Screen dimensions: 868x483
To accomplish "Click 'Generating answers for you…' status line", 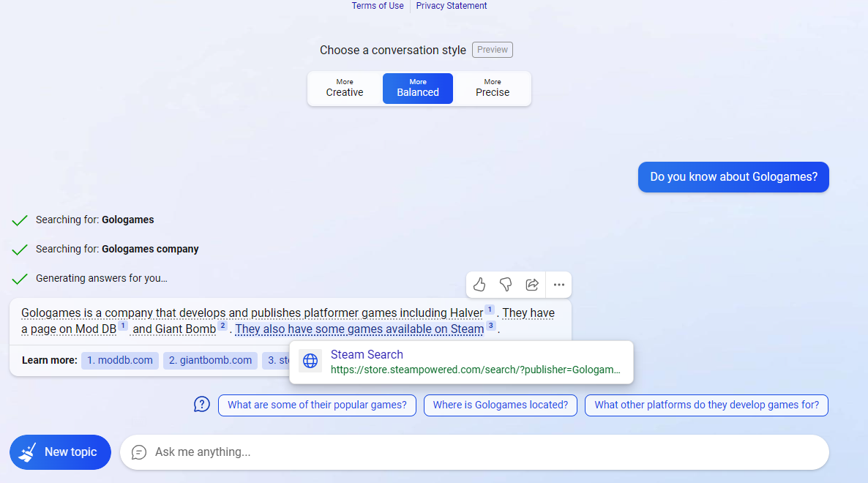I will point(101,278).
